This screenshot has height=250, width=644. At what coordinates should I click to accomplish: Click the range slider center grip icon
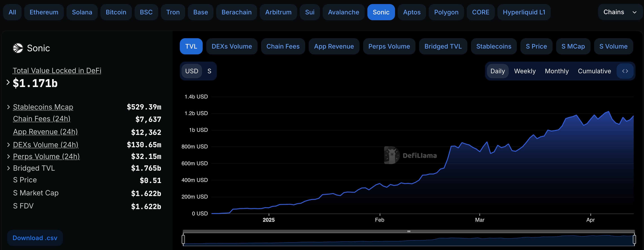pos(409,231)
